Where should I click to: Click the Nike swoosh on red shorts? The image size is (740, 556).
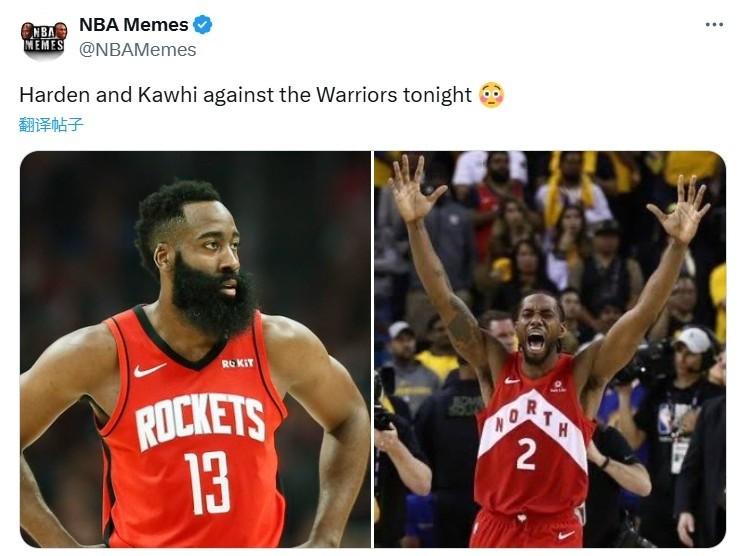pos(566,535)
